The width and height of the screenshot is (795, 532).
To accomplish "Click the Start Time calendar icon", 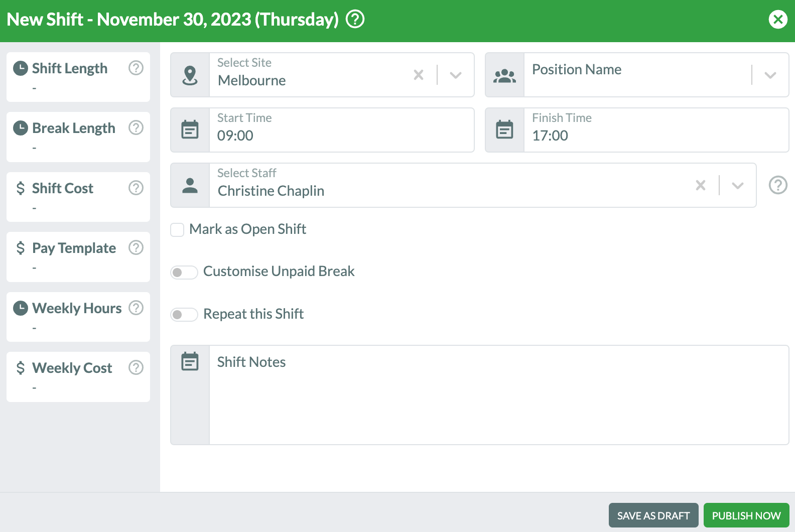I will (x=190, y=129).
